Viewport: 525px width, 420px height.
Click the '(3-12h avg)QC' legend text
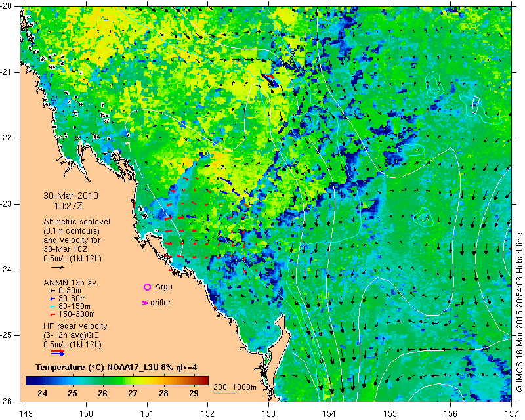[x=71, y=335]
